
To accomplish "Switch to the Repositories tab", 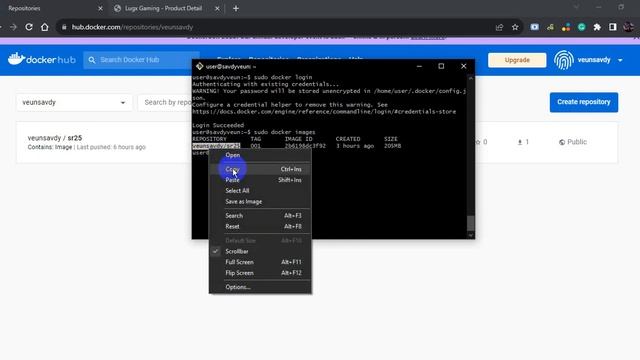I will click(x=24, y=9).
